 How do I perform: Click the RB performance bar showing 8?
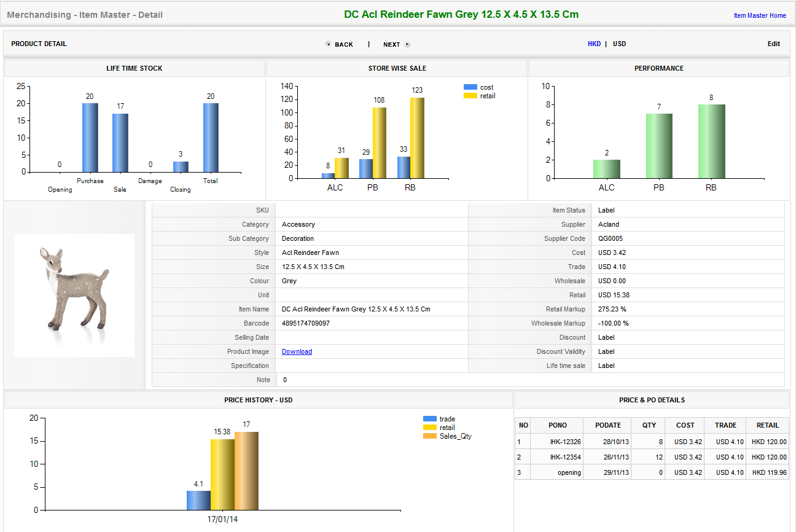coord(711,141)
